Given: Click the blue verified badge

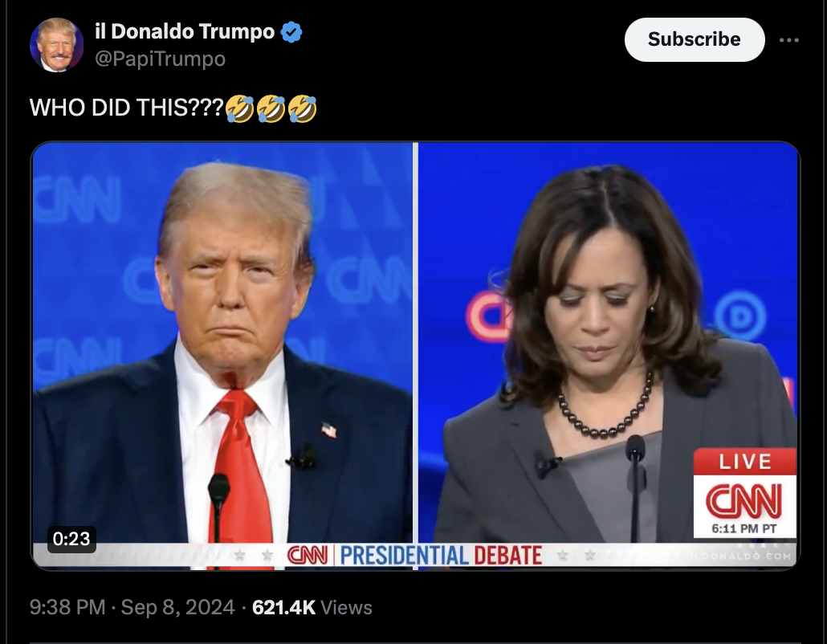Looking at the screenshot, I should (x=291, y=31).
